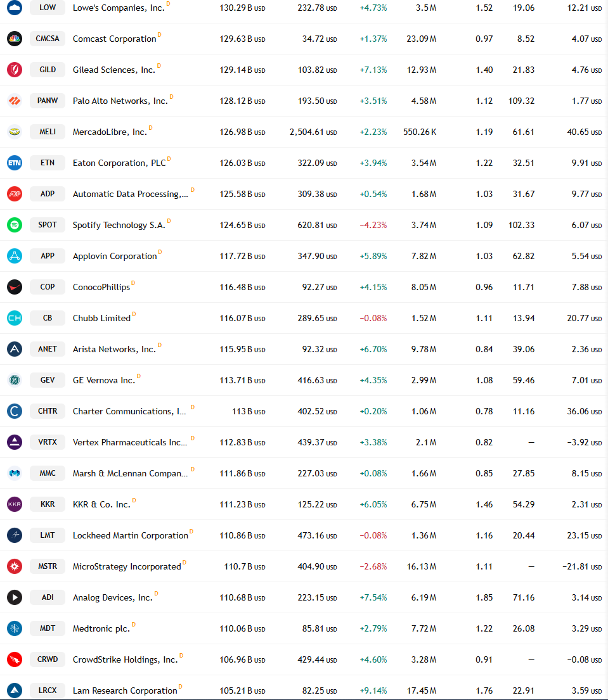Screen dimensions: 608x700
Task: Click the Charter Communications logo icon
Action: click(x=15, y=411)
